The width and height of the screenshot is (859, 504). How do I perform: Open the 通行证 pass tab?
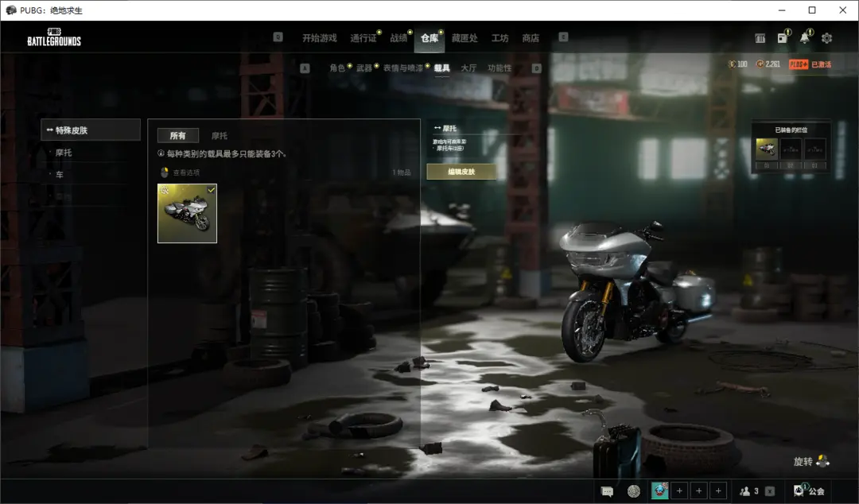tap(363, 38)
